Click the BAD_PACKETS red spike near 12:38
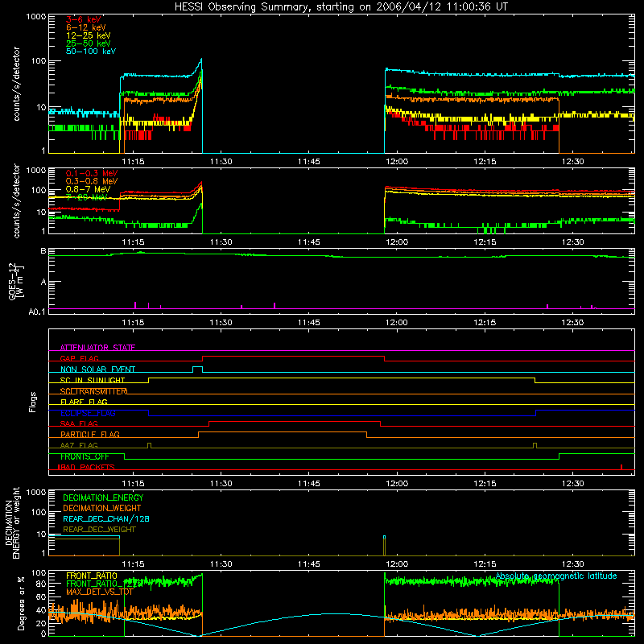 [x=621, y=467]
